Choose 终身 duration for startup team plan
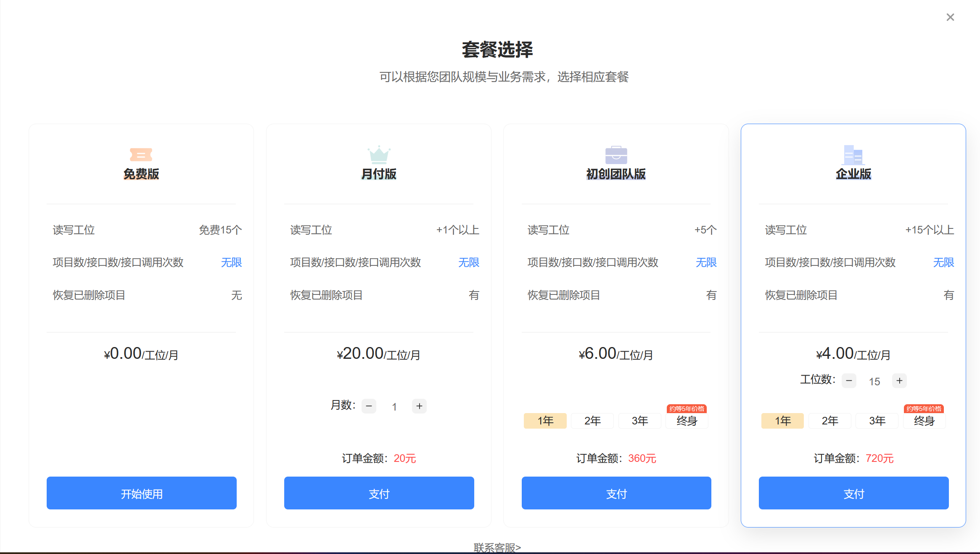The image size is (980, 554). (687, 421)
